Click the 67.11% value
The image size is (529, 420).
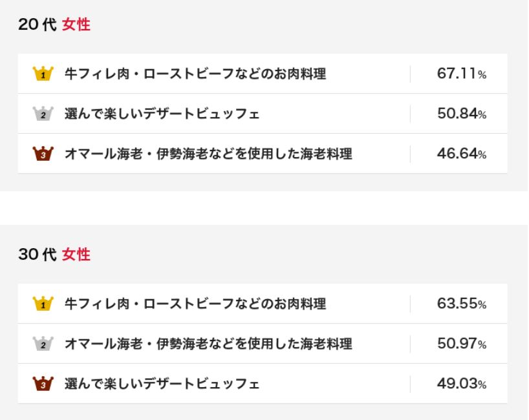coord(462,74)
